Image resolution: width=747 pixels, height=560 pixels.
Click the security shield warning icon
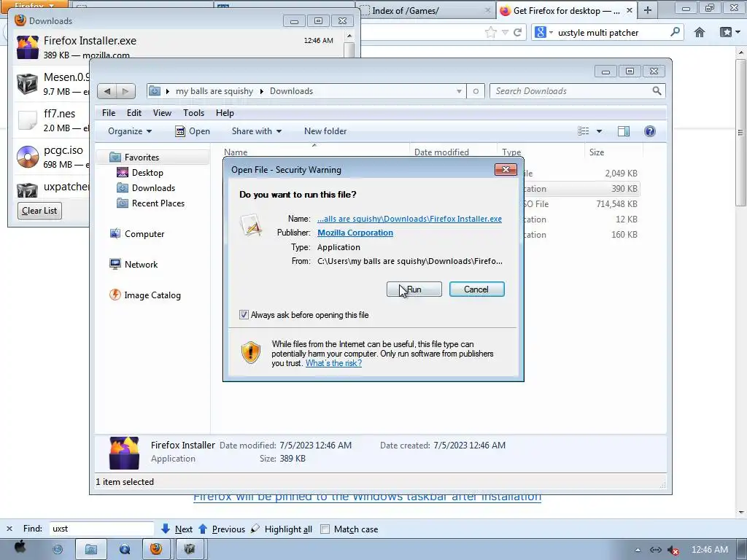click(x=251, y=352)
